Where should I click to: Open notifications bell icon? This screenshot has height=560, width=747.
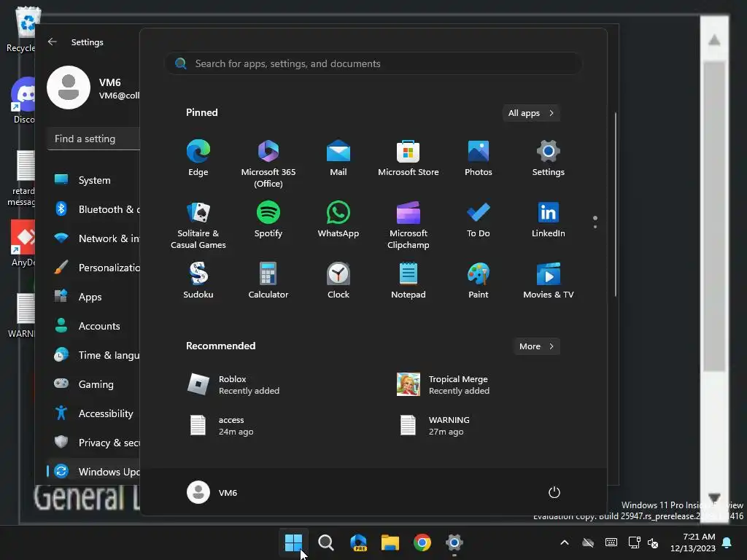click(x=727, y=542)
